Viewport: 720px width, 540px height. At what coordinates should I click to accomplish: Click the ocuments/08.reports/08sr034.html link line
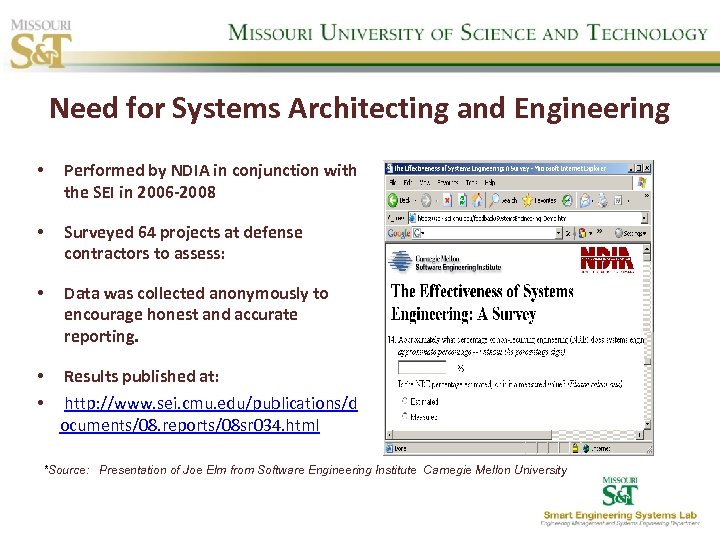click(x=190, y=425)
